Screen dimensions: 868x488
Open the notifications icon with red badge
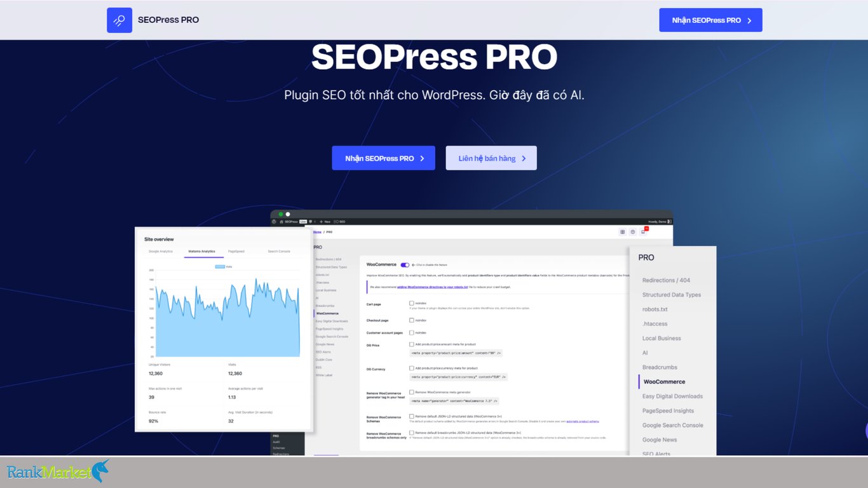(x=643, y=232)
